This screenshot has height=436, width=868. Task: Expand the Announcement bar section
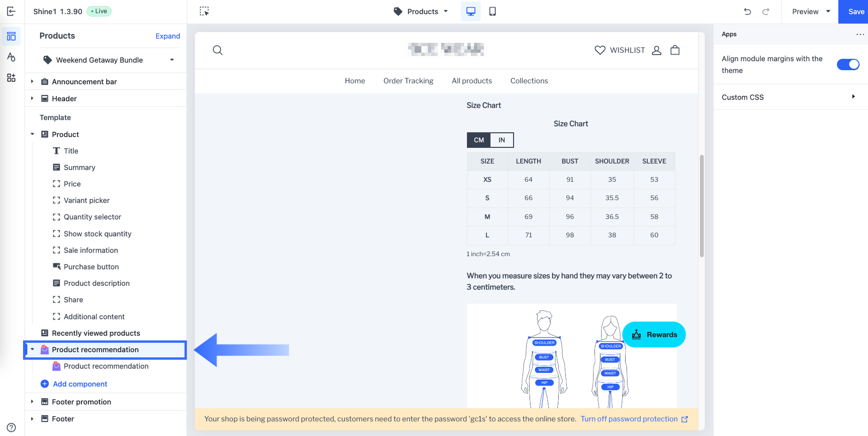pyautogui.click(x=32, y=81)
